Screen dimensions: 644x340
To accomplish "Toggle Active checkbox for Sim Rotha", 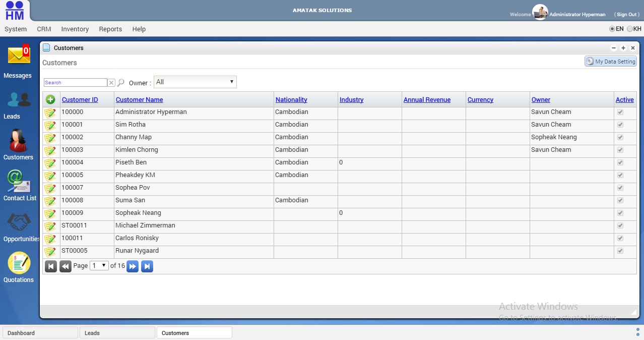I will click(x=620, y=125).
